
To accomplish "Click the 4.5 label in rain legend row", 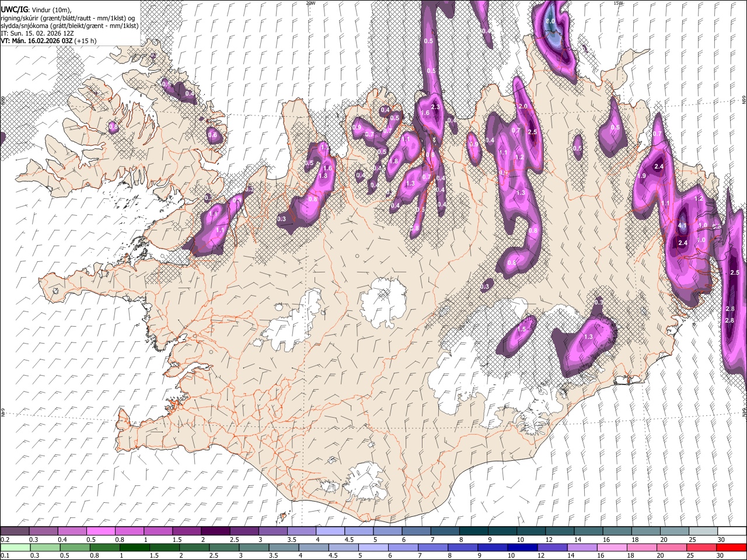I will point(333,556).
